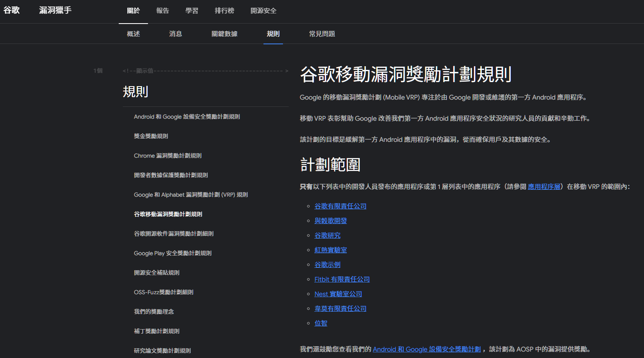The height and width of the screenshot is (358, 644).
Task: Click the 漏洞獵手 site title
Action: pyautogui.click(x=55, y=10)
